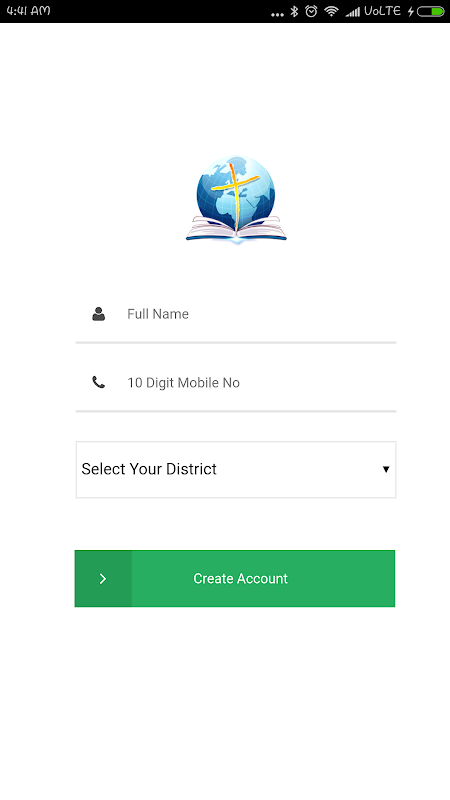Click the person icon beside Full Name

(x=98, y=314)
